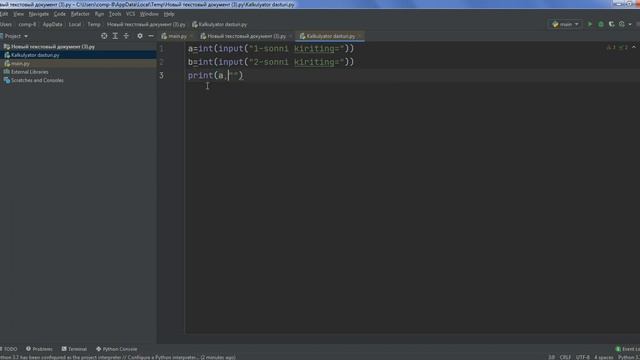Open Project panel settings gear
Viewport: 640px width, 360px height.
(140, 36)
